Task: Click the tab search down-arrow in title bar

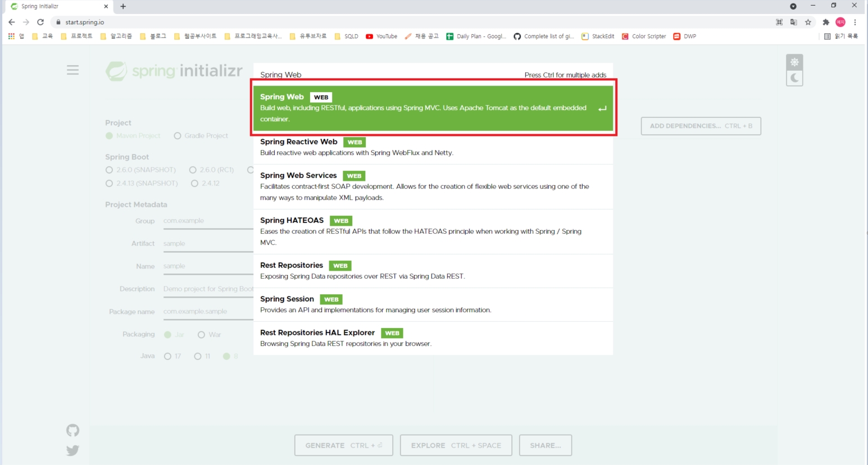Action: point(793,6)
